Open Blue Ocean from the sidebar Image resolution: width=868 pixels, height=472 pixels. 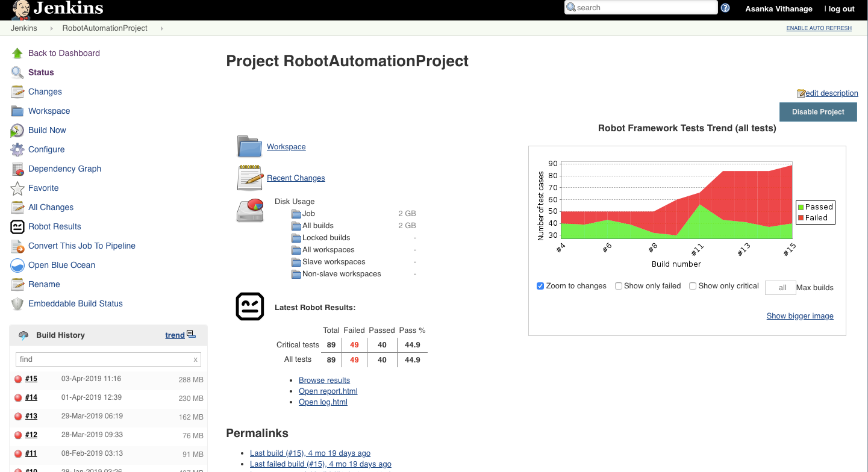pos(61,265)
